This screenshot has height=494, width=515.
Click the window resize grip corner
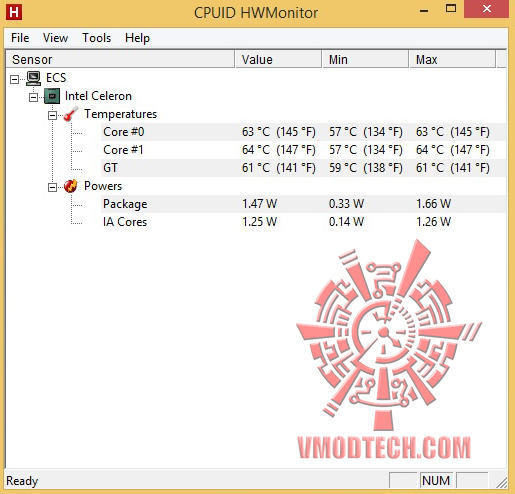click(501, 482)
